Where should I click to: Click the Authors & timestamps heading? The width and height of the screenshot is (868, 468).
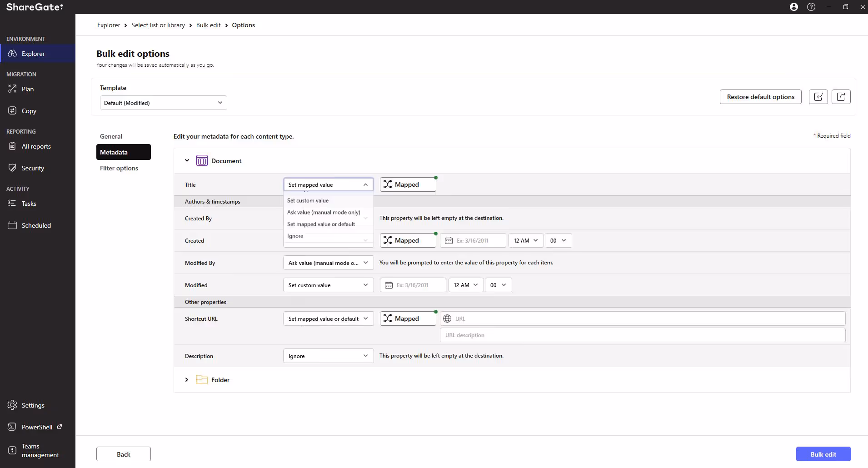[213, 202]
